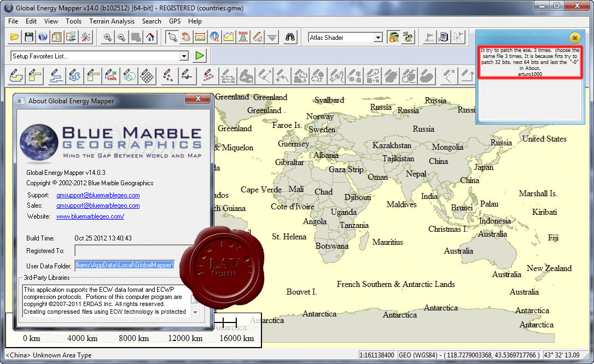Click the New Zealand map label
The image size is (594, 364).
(x=549, y=268)
